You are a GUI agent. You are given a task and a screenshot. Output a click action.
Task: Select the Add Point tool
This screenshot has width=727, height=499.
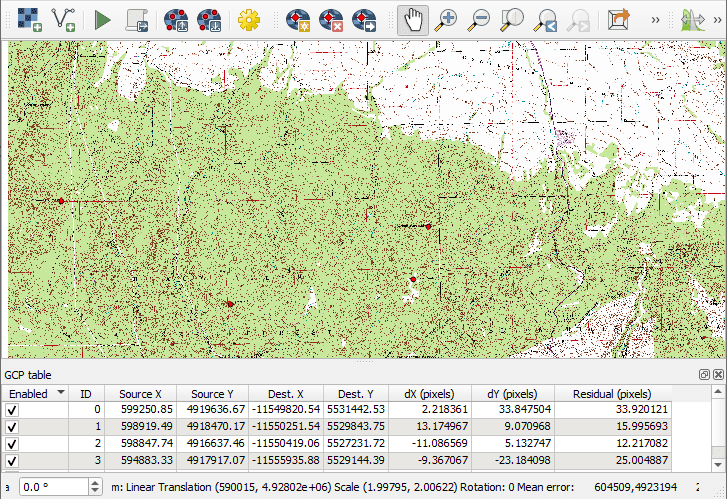297,19
